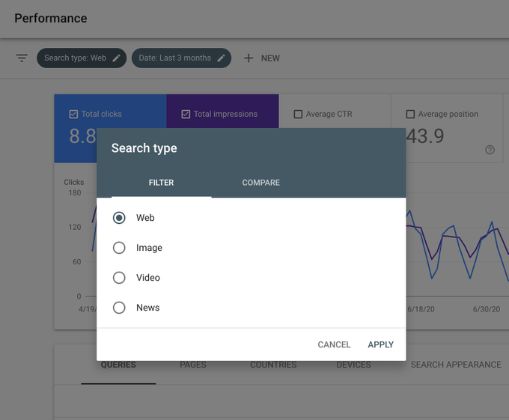Viewport: 509px width, 420px height.
Task: Toggle the Total clicks checkbox
Action: 73,115
